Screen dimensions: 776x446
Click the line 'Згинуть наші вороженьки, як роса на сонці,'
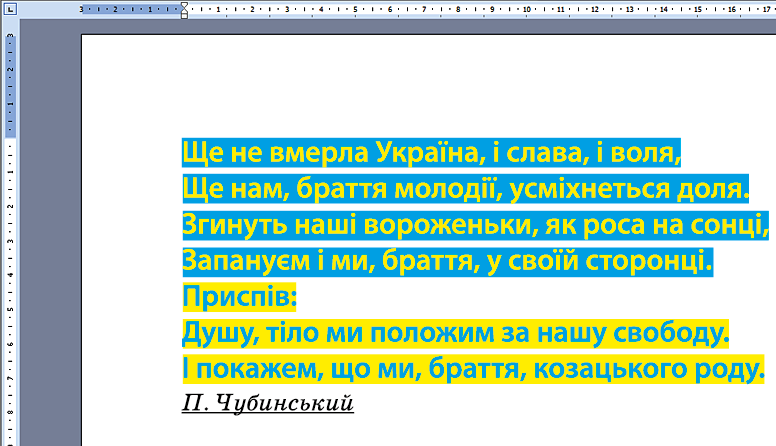(x=476, y=225)
